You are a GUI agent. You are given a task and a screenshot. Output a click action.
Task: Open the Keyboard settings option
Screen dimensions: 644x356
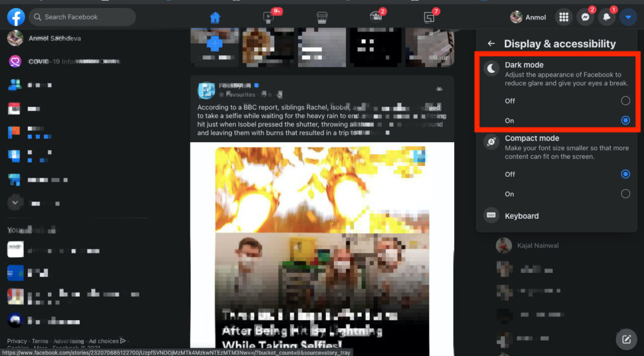pyautogui.click(x=521, y=216)
